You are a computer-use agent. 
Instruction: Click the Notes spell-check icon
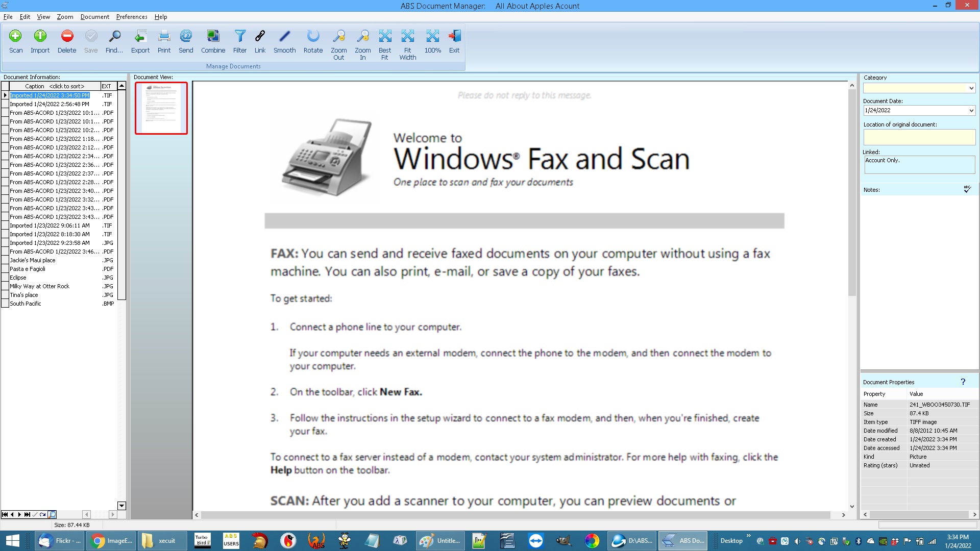[967, 189]
